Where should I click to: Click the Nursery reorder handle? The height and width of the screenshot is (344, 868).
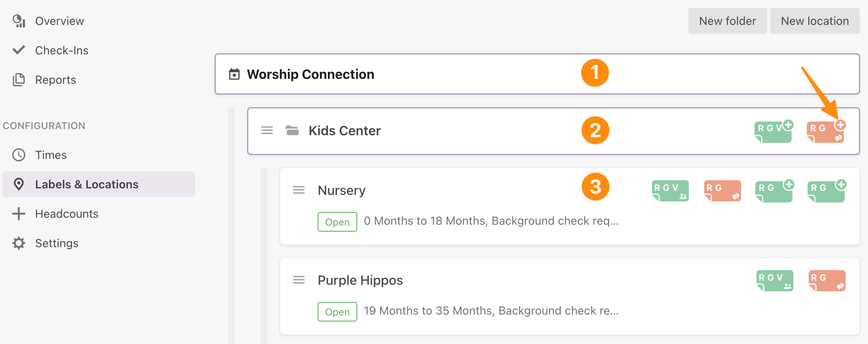click(x=299, y=190)
